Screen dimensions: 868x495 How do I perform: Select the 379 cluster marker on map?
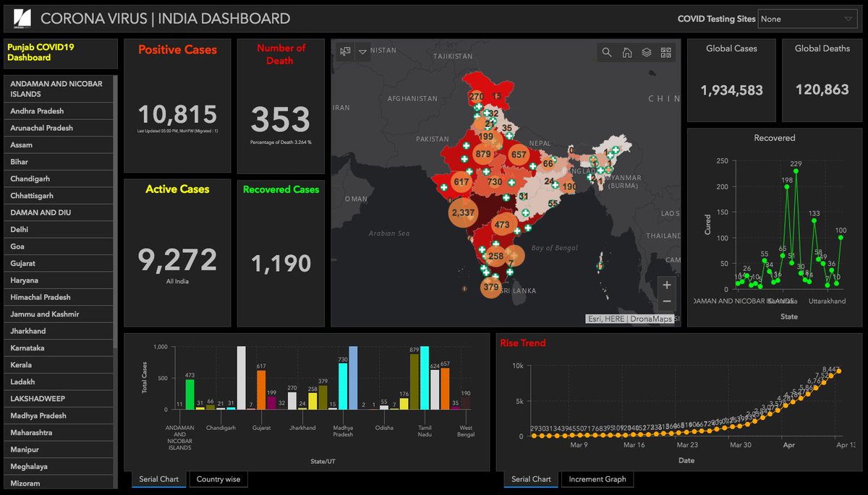[x=490, y=287]
